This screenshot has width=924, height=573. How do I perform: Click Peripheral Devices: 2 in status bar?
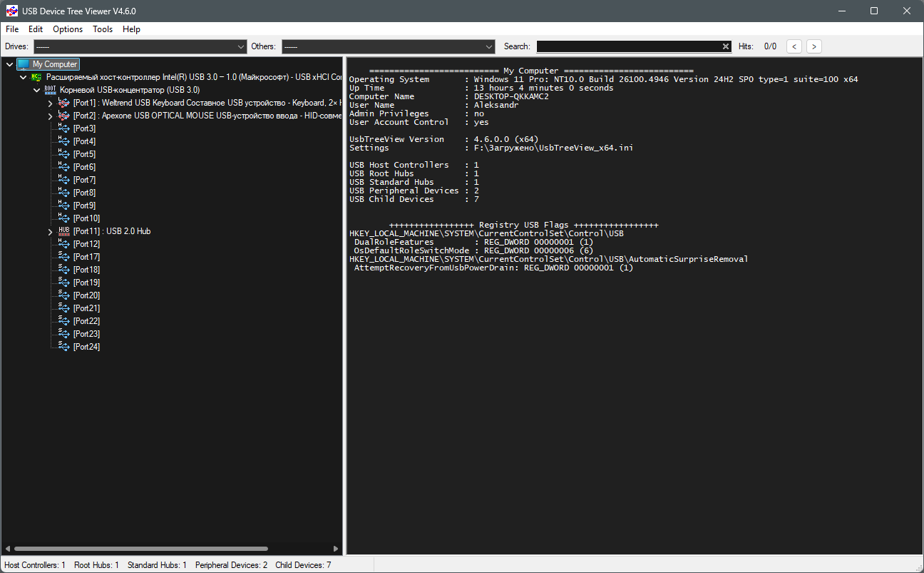point(231,565)
